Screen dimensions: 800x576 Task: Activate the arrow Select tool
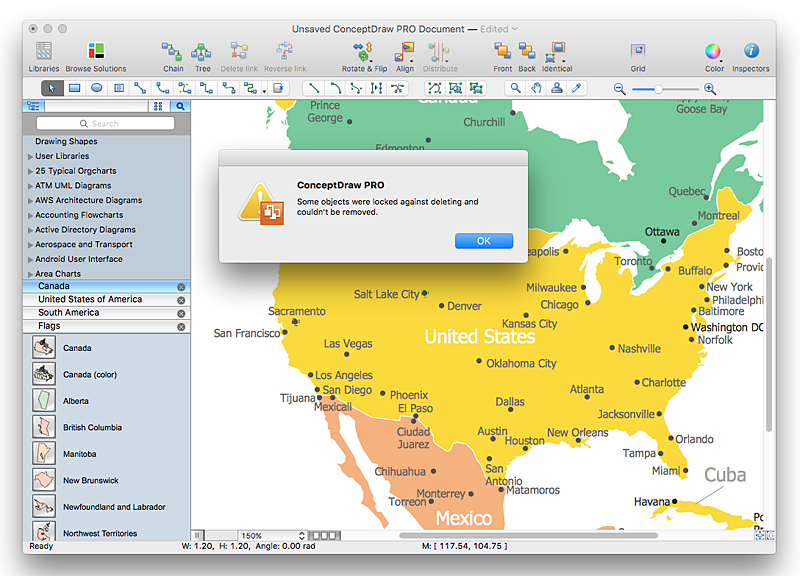tap(52, 88)
